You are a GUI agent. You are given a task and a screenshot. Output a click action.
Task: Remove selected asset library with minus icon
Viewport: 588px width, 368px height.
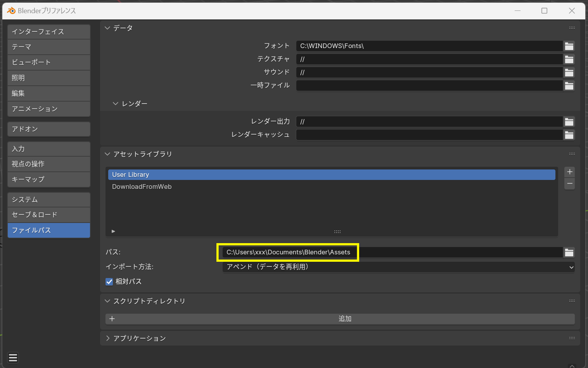[x=569, y=183]
